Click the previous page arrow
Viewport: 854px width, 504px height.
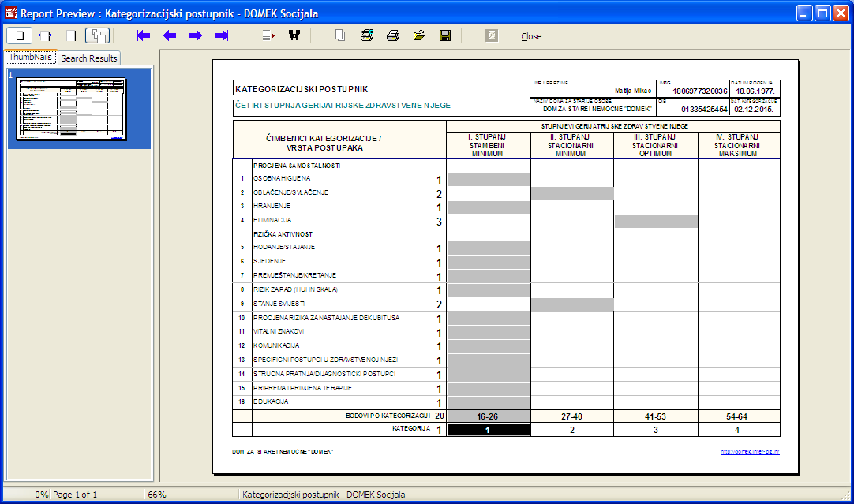click(169, 35)
